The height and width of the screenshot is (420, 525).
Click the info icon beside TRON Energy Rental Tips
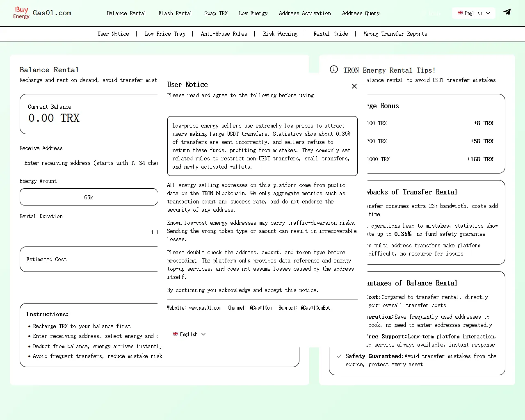pyautogui.click(x=334, y=70)
